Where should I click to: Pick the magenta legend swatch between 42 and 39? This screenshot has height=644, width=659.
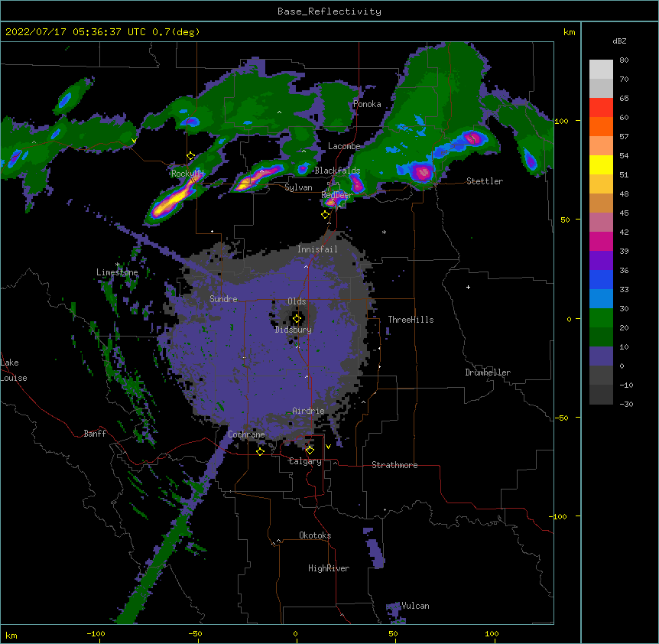click(x=601, y=241)
